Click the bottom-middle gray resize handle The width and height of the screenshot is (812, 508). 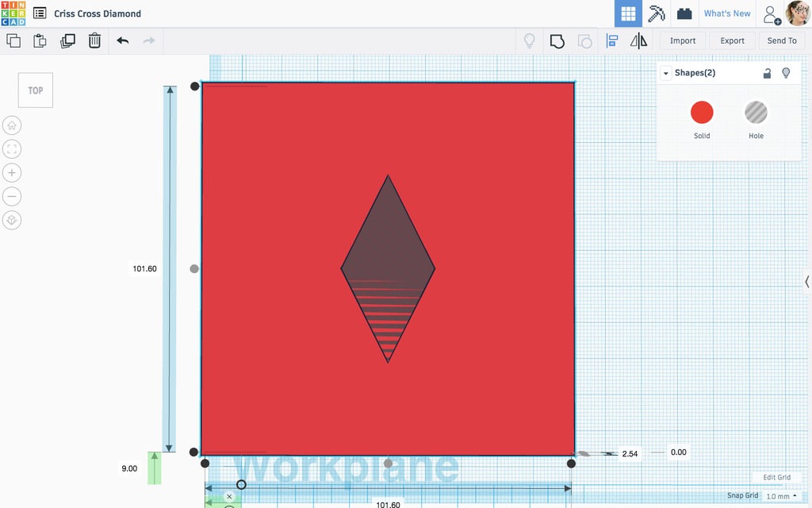388,463
